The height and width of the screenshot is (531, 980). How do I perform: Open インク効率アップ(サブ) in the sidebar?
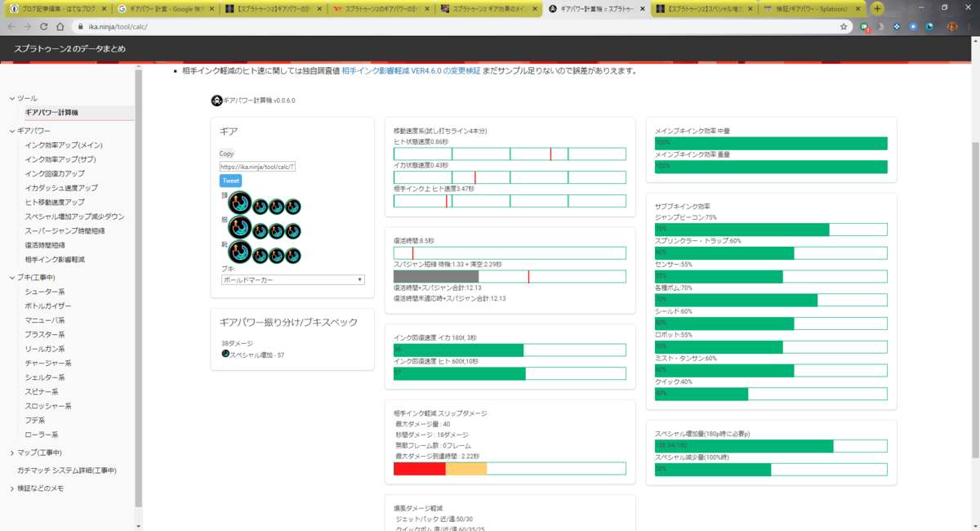(60, 159)
